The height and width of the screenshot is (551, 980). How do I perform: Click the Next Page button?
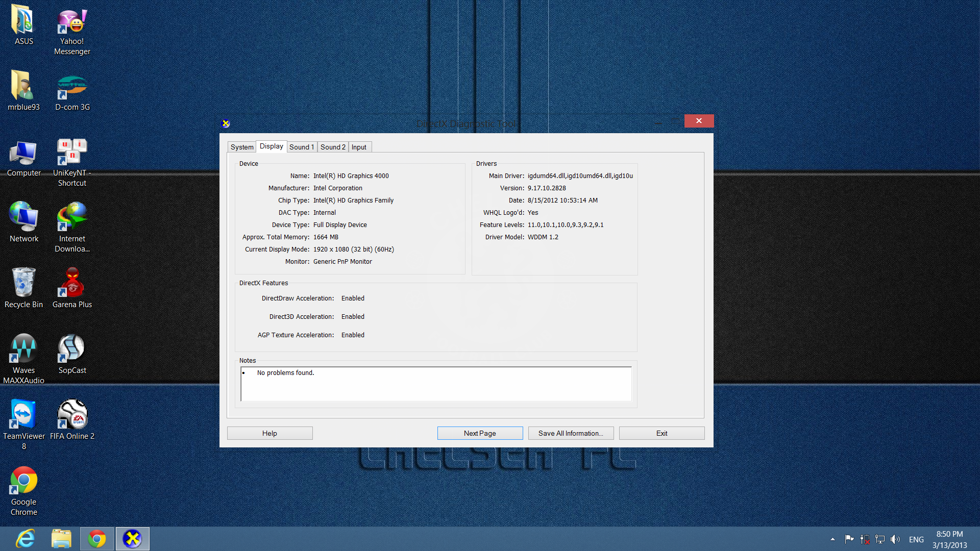tap(480, 433)
